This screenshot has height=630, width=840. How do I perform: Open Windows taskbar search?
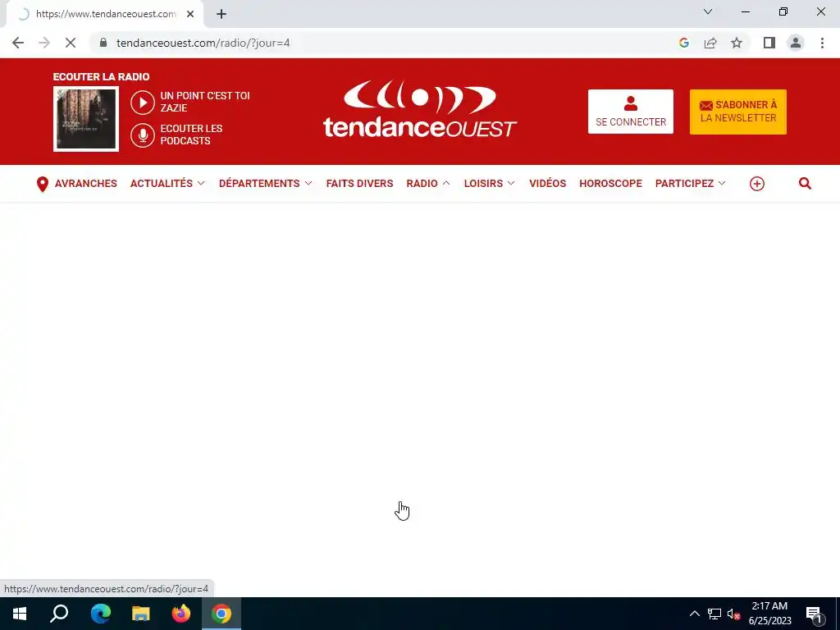click(59, 614)
